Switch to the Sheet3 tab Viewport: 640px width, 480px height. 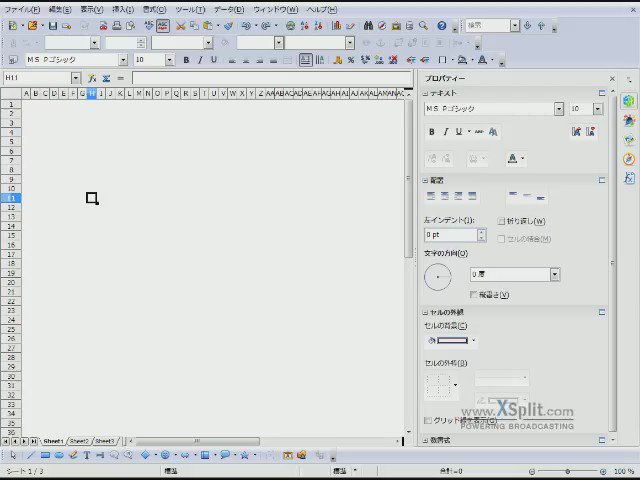coord(104,441)
